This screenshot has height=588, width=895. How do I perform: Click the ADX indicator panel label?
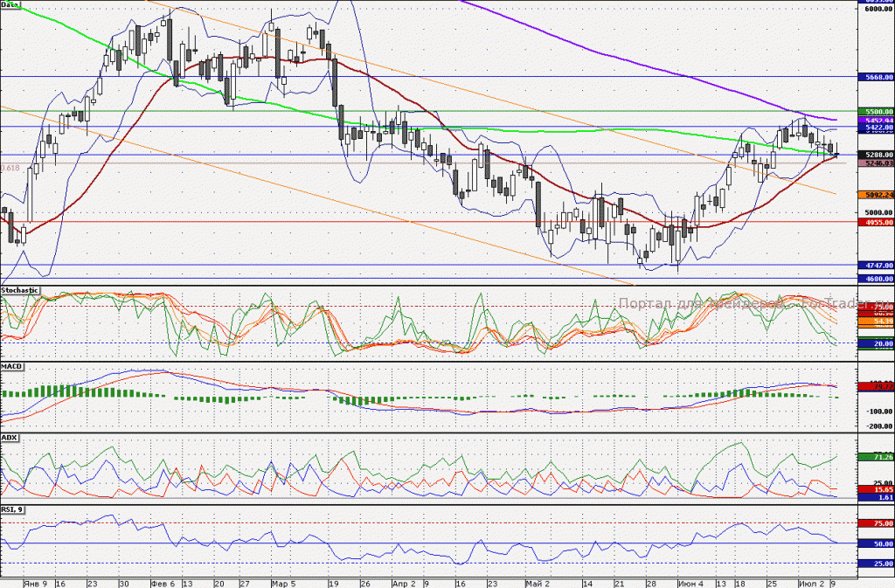pos(9,438)
